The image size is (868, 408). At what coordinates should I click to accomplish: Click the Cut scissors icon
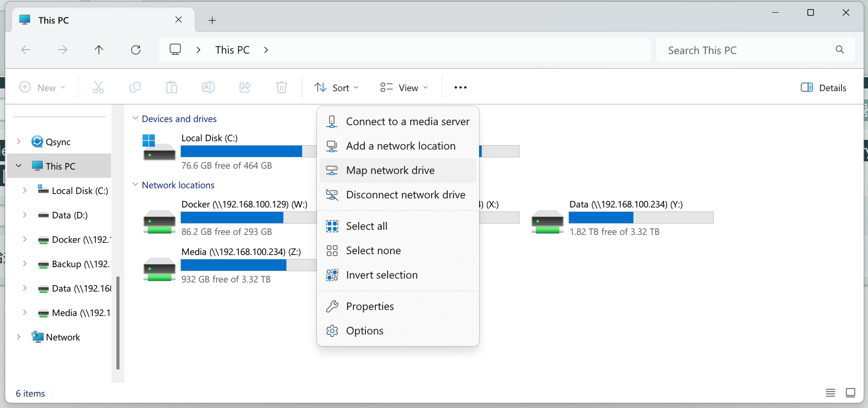click(x=99, y=88)
